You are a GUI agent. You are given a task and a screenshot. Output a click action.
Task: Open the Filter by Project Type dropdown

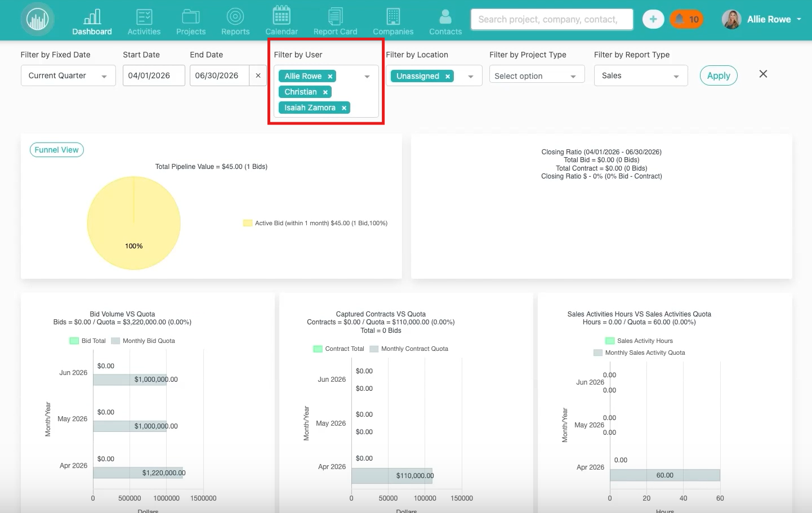536,76
